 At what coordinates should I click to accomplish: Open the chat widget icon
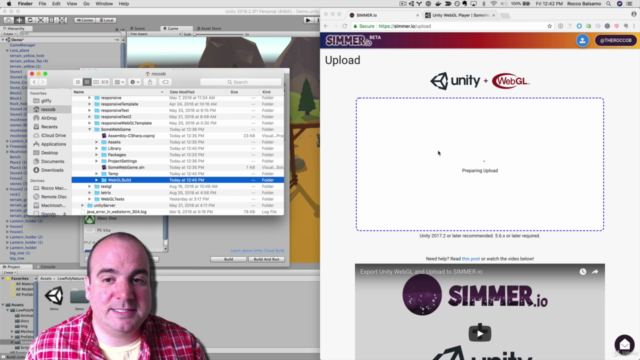pos(624,344)
